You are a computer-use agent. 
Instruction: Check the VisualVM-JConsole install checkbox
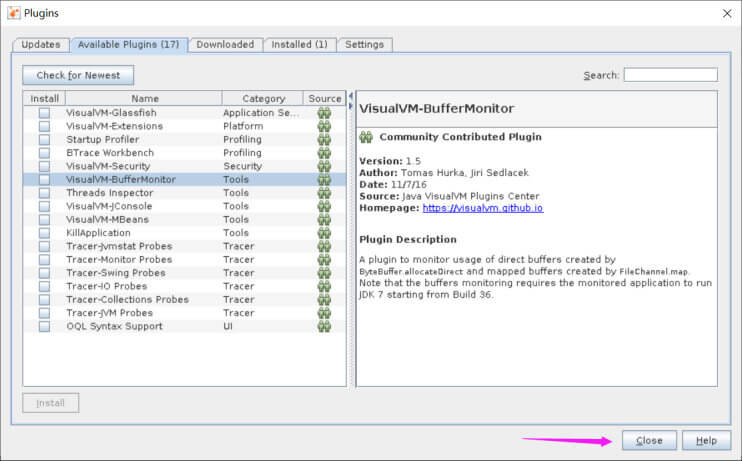tap(44, 206)
